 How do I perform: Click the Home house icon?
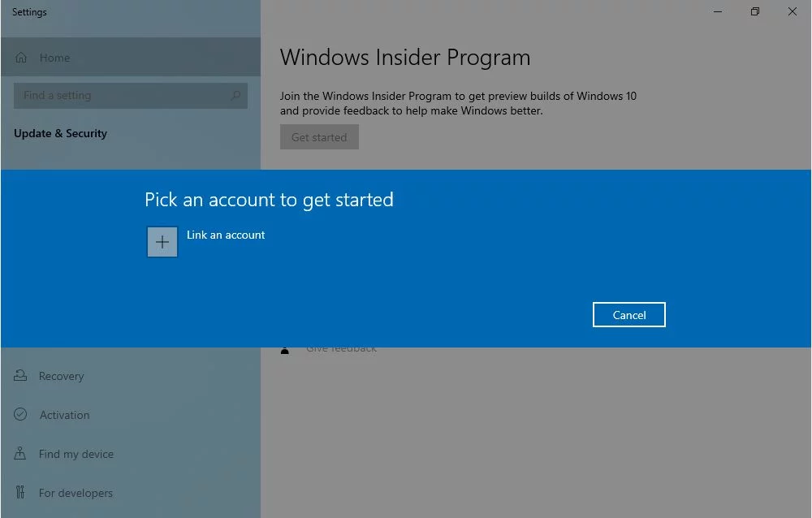pos(21,58)
